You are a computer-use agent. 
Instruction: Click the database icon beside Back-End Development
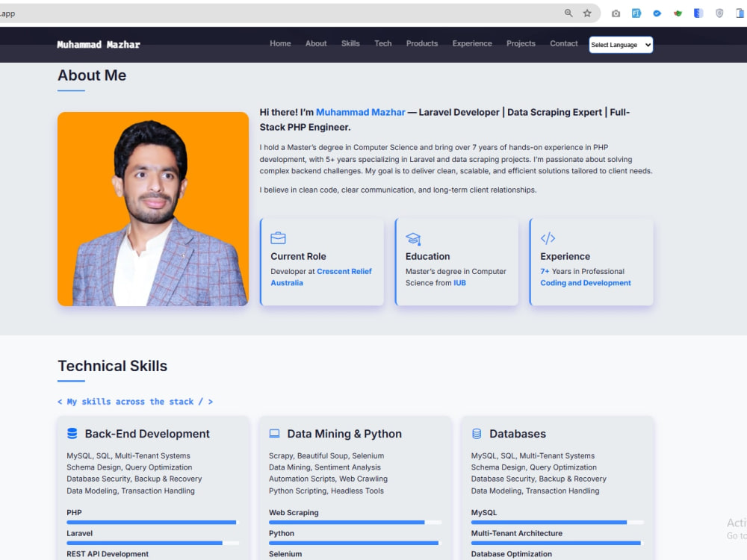coord(72,433)
